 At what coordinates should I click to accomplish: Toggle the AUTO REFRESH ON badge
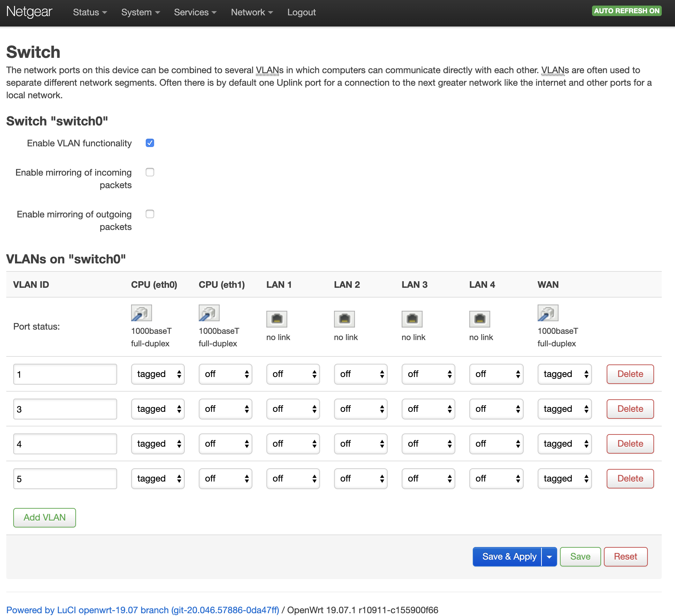627,11
